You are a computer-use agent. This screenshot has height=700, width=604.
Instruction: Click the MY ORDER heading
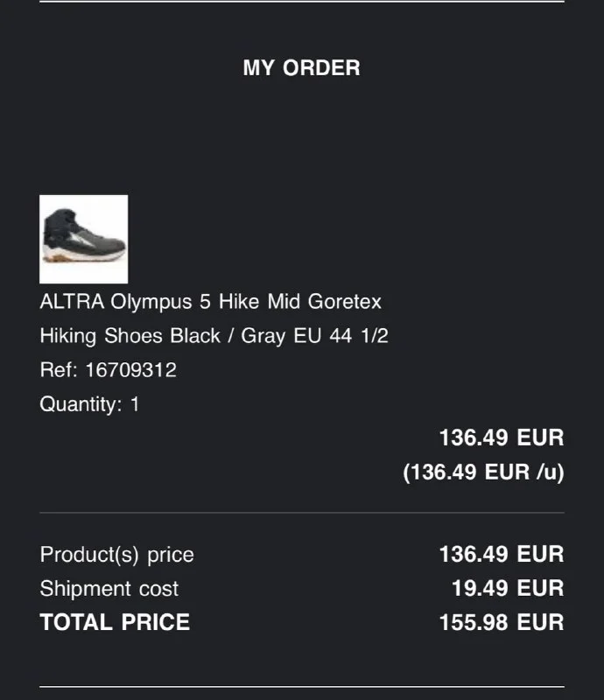301,68
